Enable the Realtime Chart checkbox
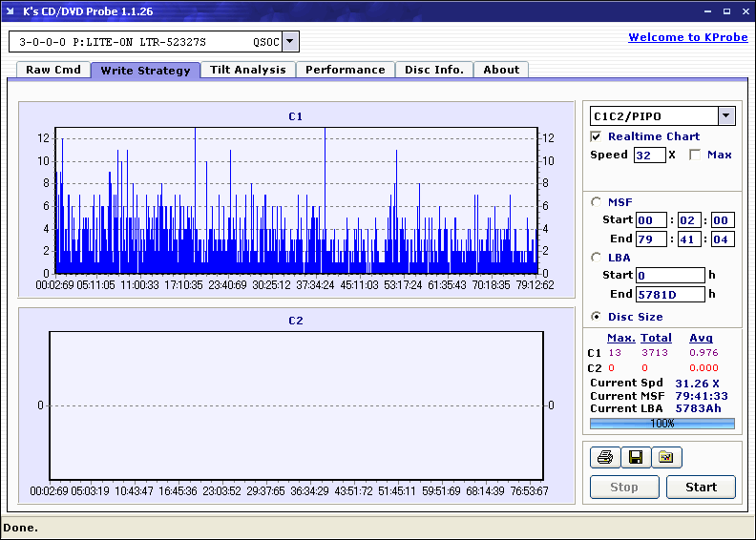Viewport: 756px width, 540px height. (597, 136)
